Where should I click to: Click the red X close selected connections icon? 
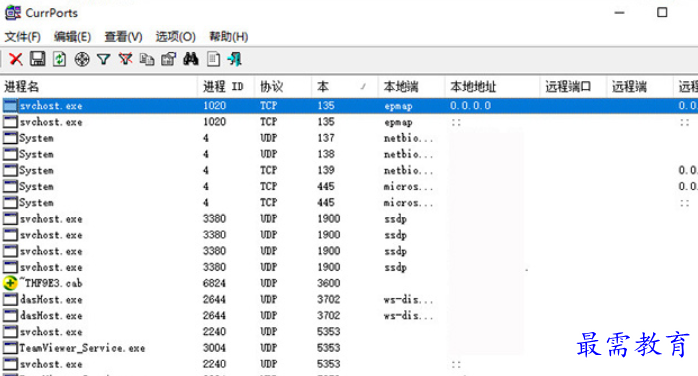click(x=16, y=59)
